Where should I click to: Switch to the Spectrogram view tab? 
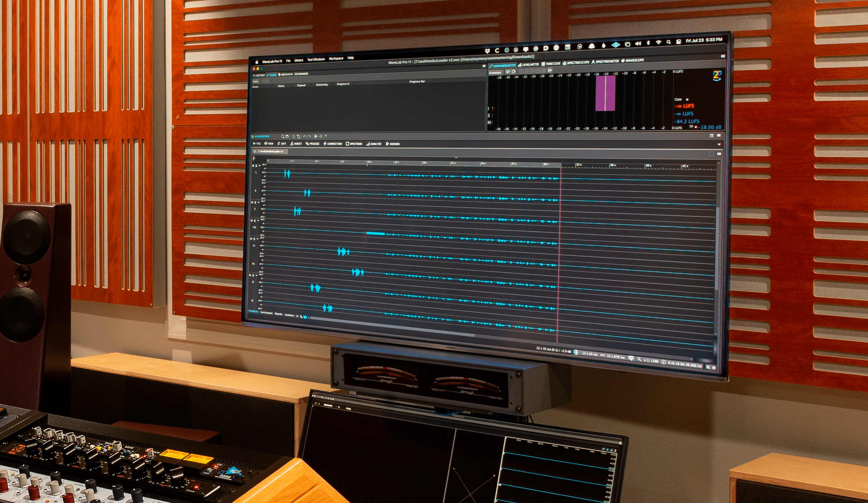click(x=266, y=313)
